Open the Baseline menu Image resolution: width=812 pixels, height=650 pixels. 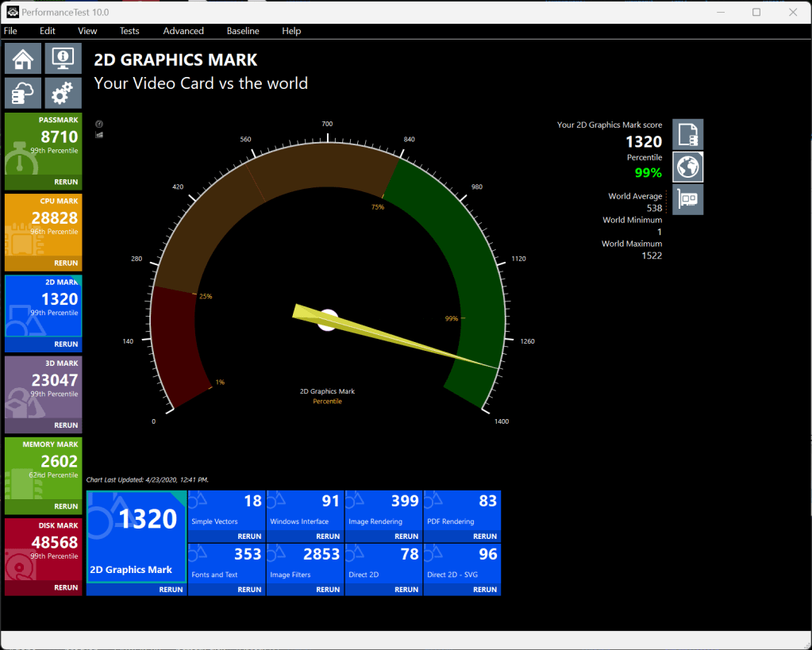click(243, 31)
